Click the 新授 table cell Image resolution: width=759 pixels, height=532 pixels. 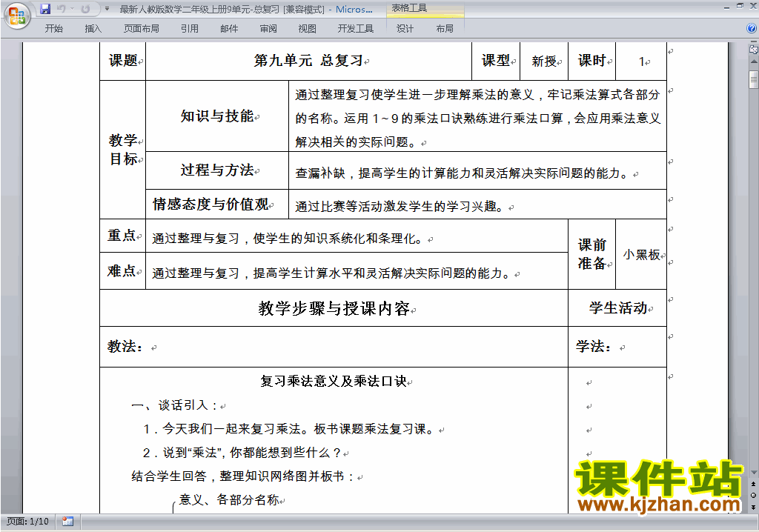pos(544,61)
